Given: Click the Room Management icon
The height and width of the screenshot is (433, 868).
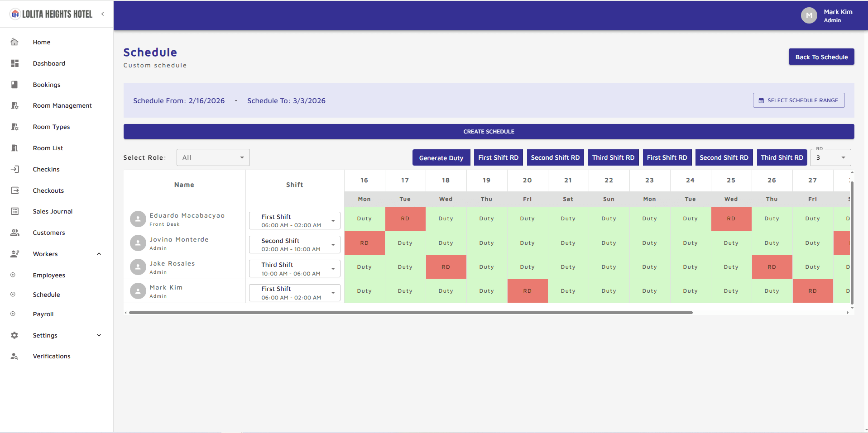Looking at the screenshot, I should click(x=14, y=105).
